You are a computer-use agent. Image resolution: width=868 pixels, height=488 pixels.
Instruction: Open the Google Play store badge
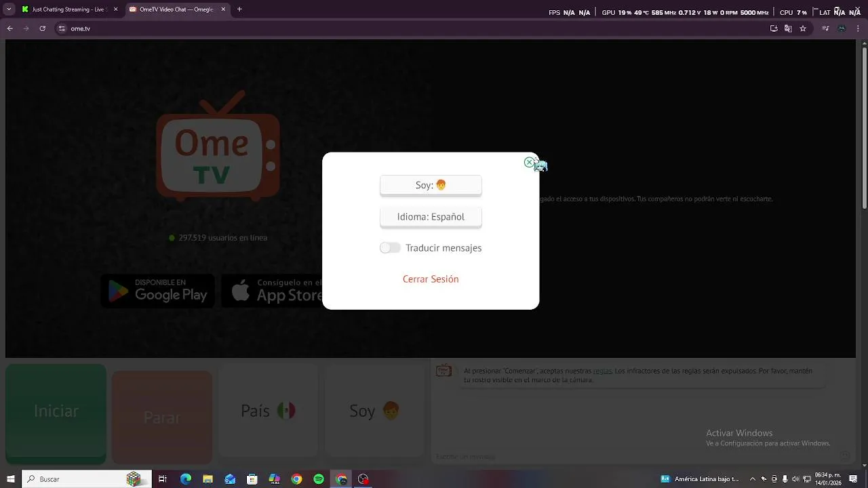pos(158,291)
